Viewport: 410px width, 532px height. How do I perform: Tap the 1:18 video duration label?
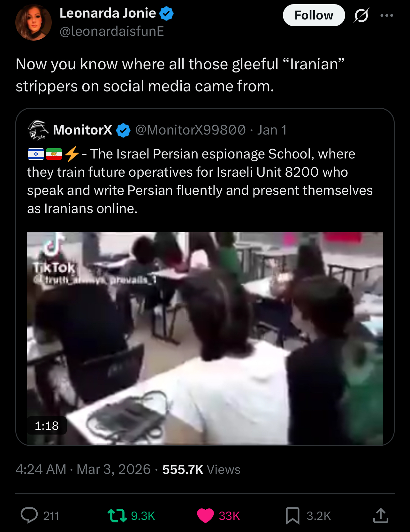[47, 426]
